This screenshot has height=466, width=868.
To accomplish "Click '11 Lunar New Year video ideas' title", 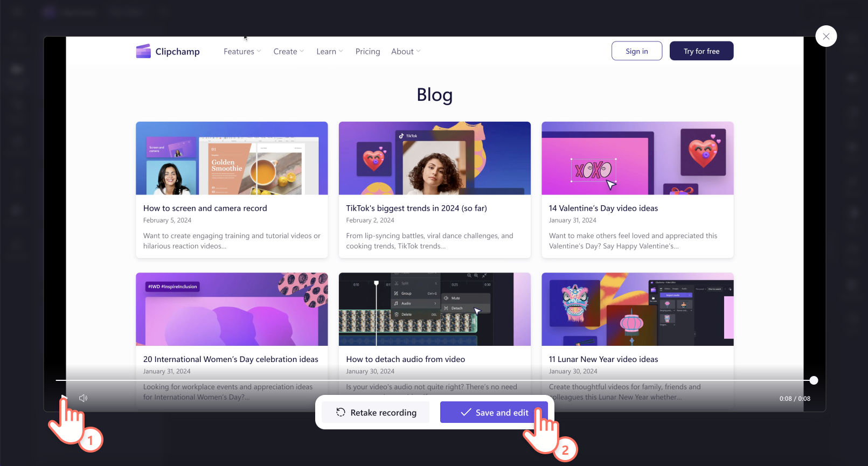I will [603, 359].
